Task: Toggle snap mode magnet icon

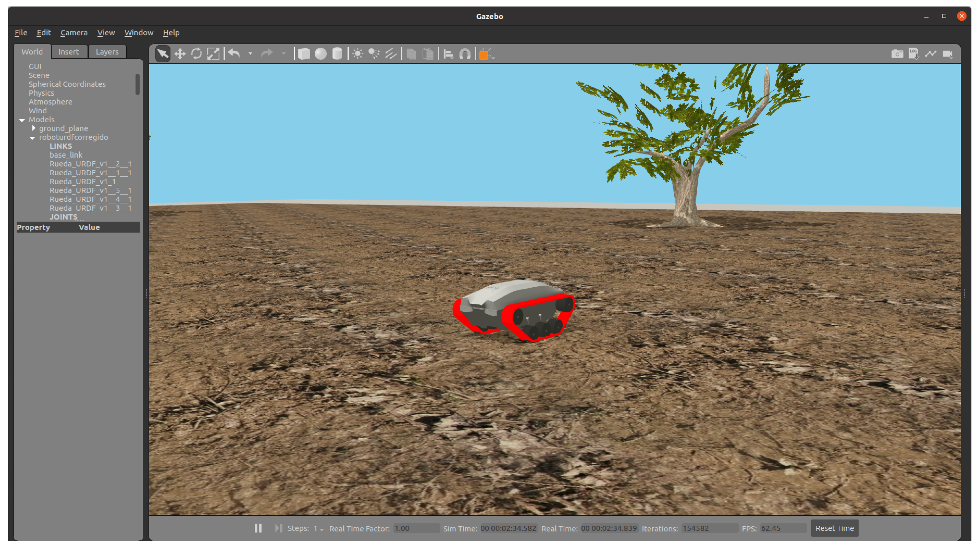Action: pyautogui.click(x=465, y=54)
